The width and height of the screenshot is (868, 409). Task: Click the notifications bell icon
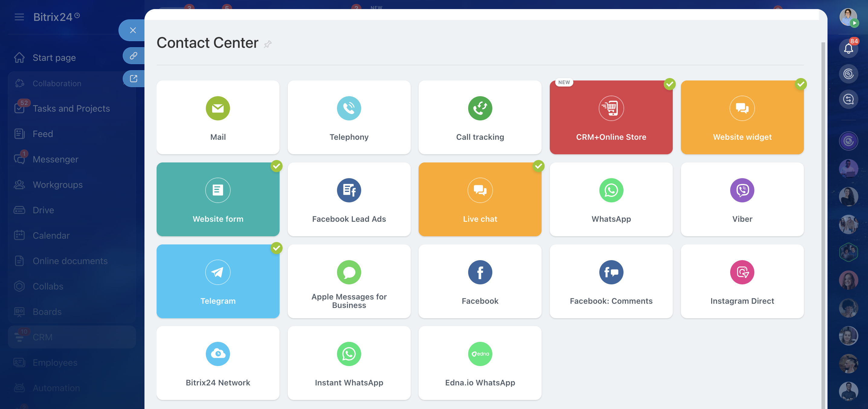(848, 49)
